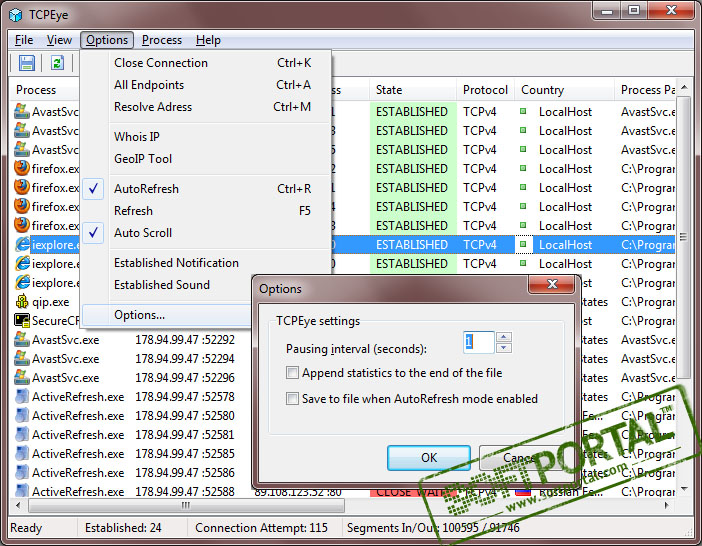The width and height of the screenshot is (702, 546).
Task: Sort by the State column header
Action: click(x=413, y=90)
